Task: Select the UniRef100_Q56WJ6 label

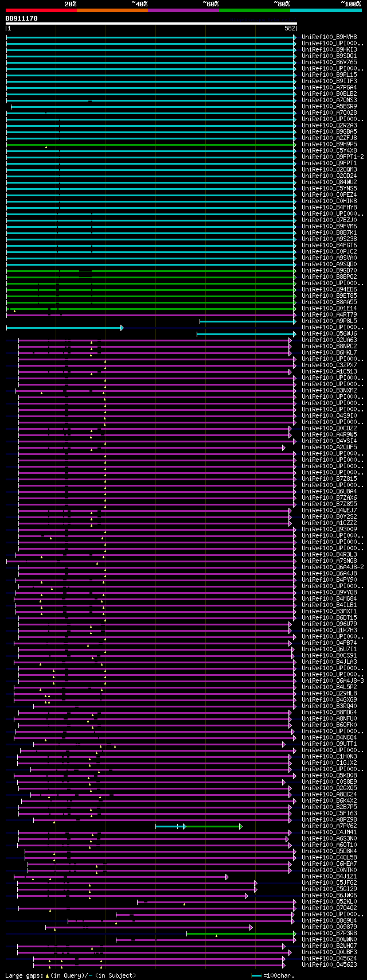Action: point(329,333)
